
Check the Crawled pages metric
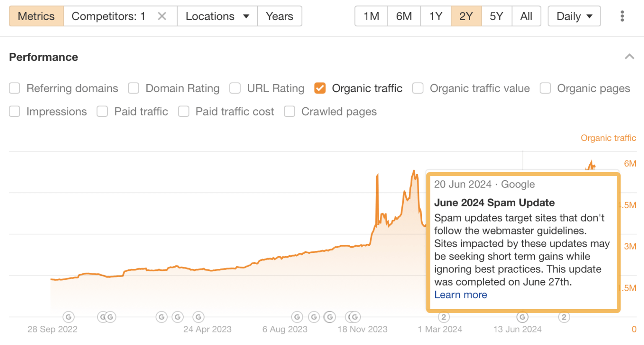pyautogui.click(x=289, y=111)
